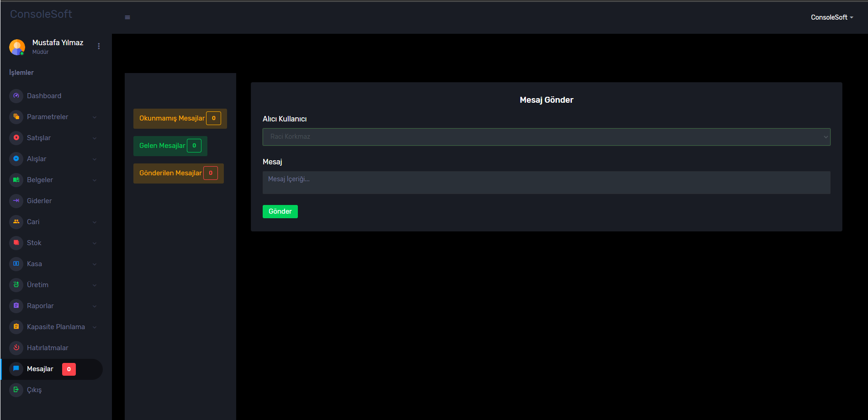Expand the Kasa menu chevron
The width and height of the screenshot is (868, 420).
[x=95, y=264]
